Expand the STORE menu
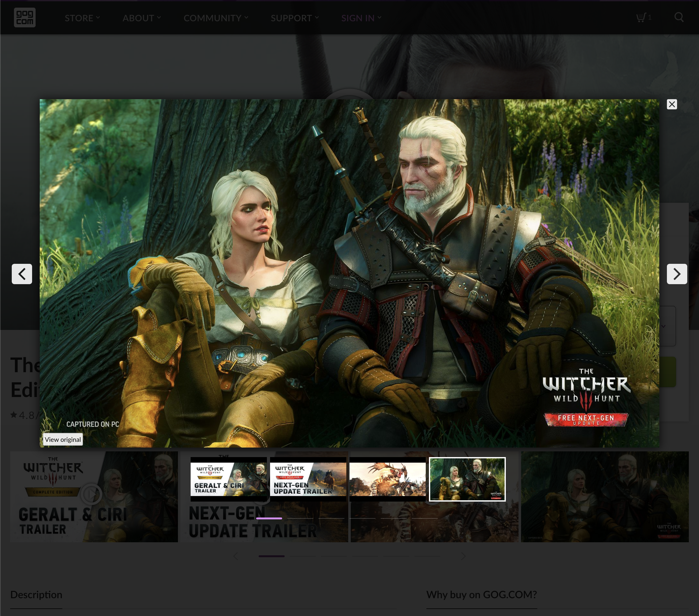 click(79, 18)
